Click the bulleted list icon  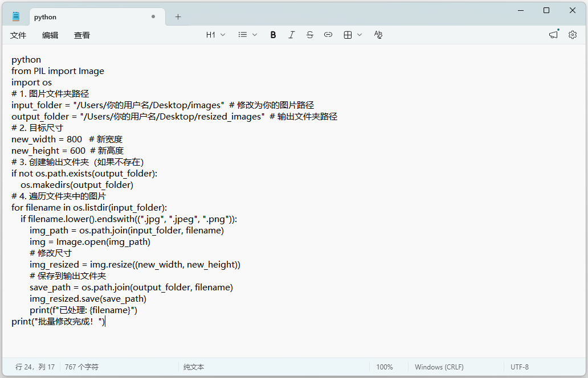pyautogui.click(x=243, y=35)
